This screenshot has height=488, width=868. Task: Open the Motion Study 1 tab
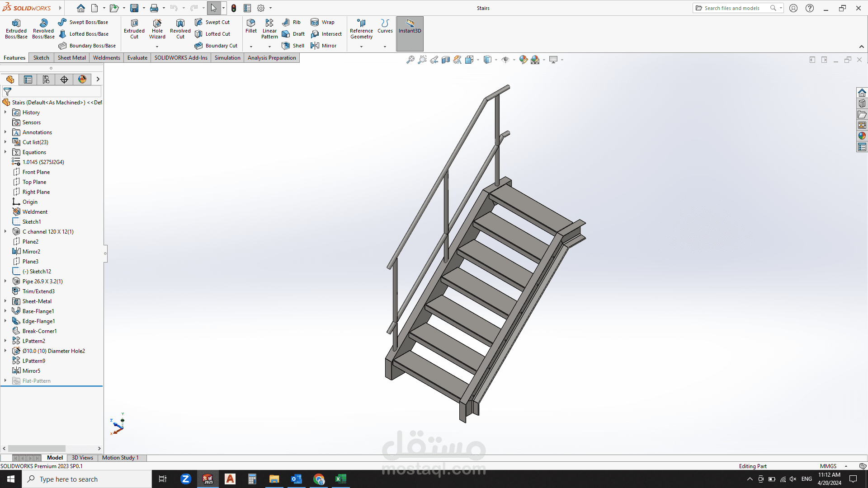click(120, 458)
